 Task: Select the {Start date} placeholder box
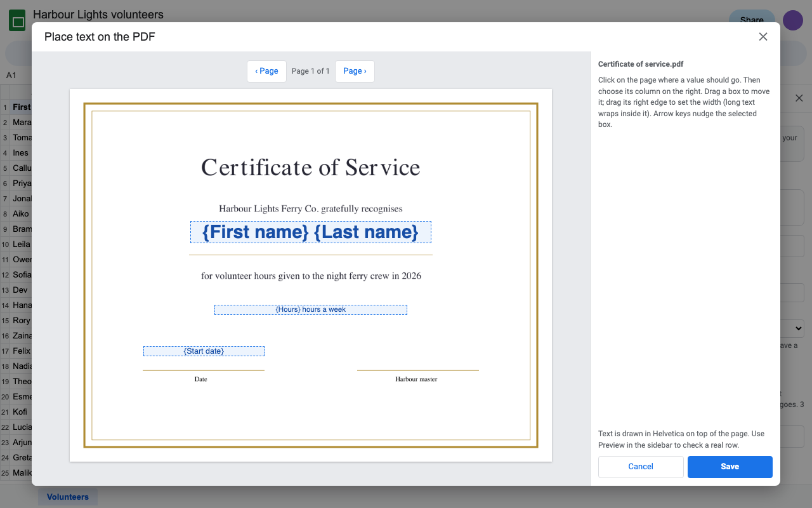click(204, 351)
